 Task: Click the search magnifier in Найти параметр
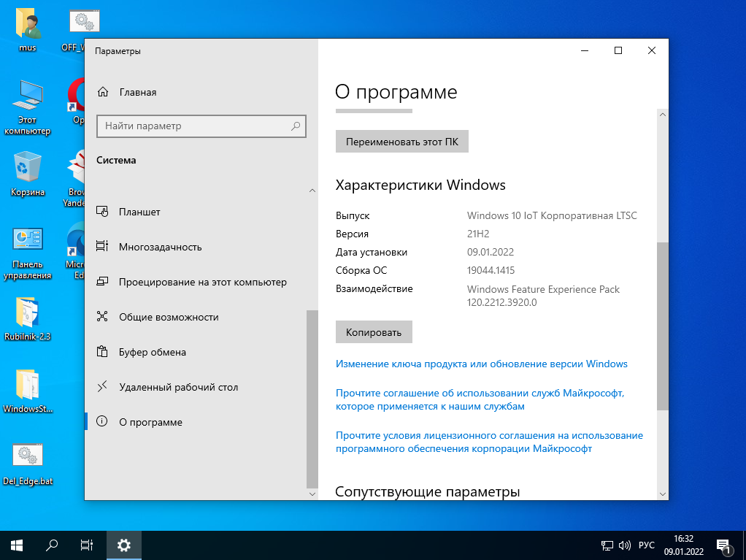296,126
